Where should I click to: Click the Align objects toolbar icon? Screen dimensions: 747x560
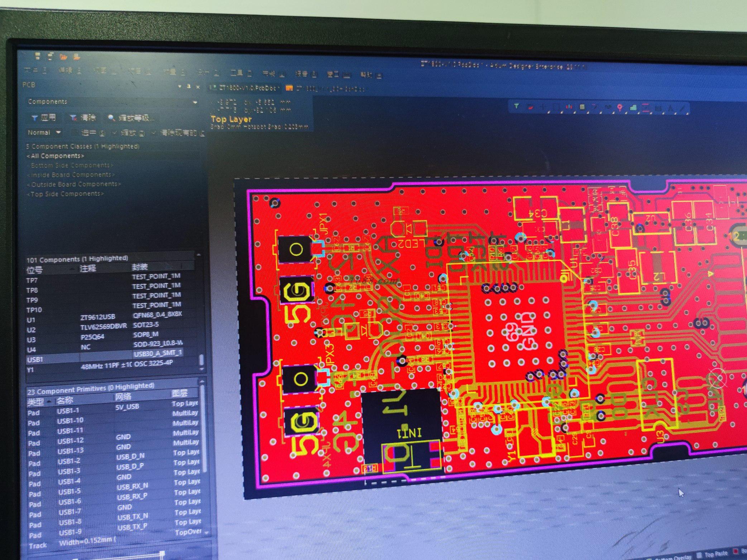coord(569,107)
